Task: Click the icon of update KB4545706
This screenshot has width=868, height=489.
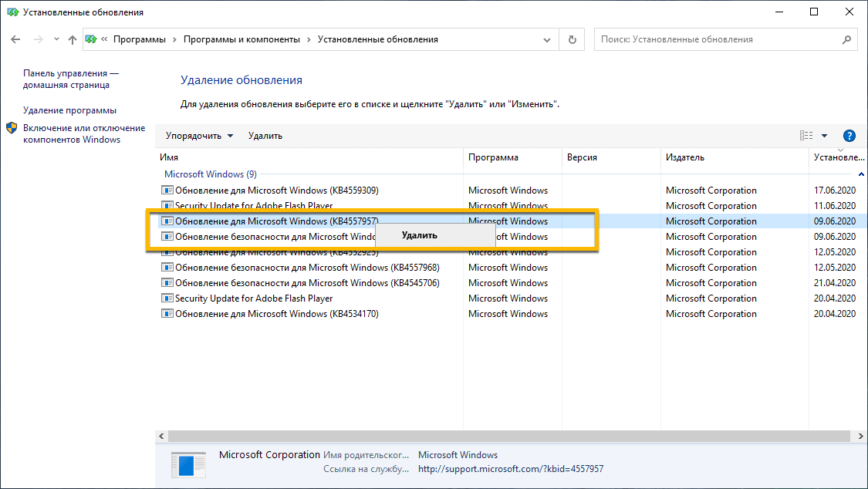Action: 167,282
